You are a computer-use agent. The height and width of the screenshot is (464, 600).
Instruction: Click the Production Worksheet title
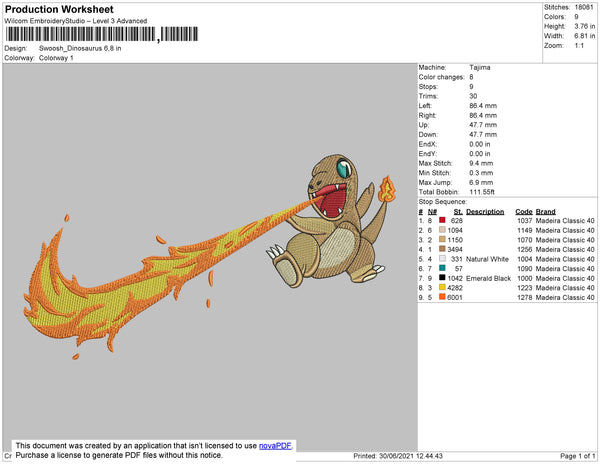click(59, 10)
